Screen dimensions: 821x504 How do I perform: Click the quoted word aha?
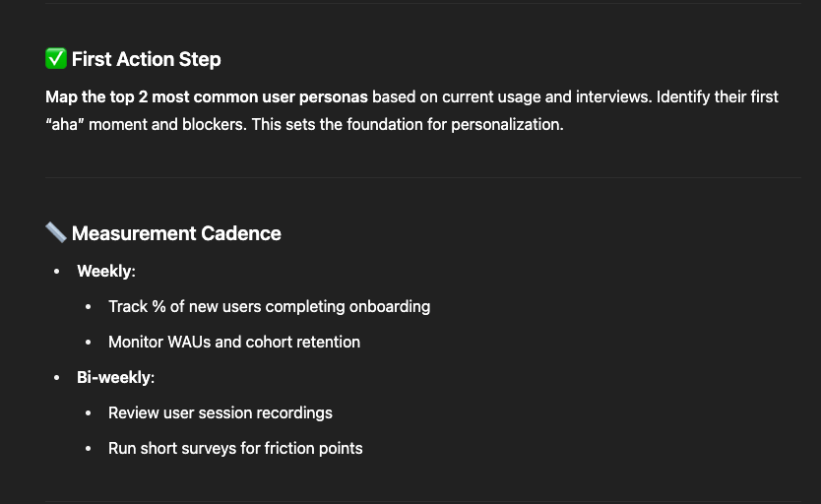[64, 125]
